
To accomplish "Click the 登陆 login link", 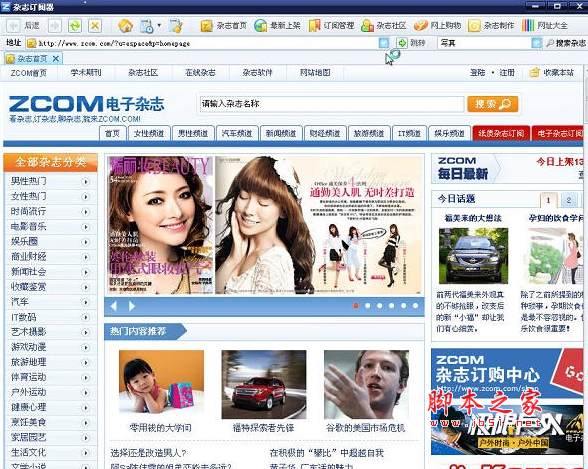I will point(477,73).
